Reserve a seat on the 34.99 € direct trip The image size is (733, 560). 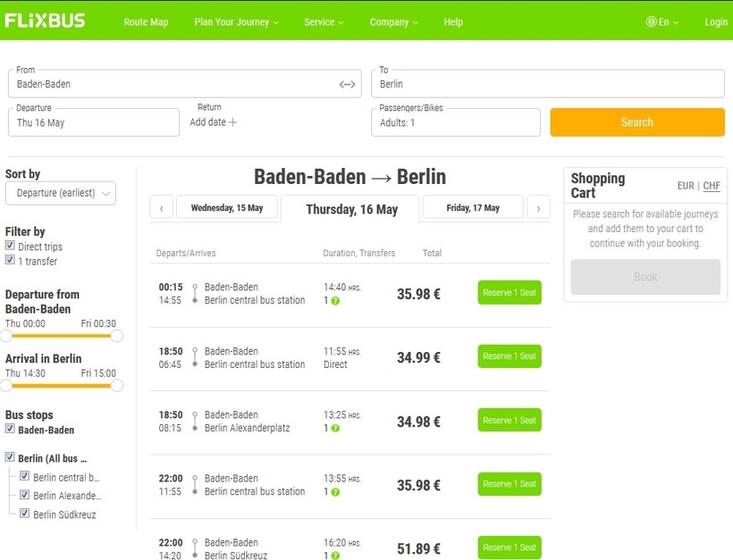(x=510, y=356)
